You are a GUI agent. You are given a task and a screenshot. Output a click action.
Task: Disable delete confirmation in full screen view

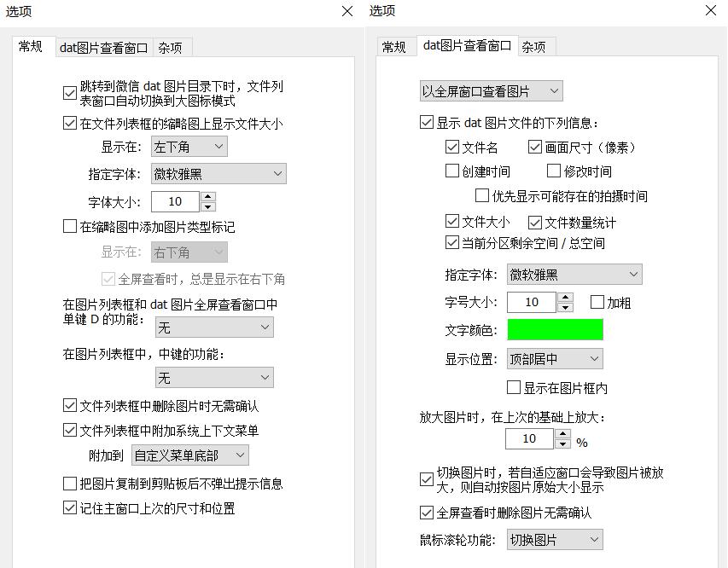click(425, 513)
